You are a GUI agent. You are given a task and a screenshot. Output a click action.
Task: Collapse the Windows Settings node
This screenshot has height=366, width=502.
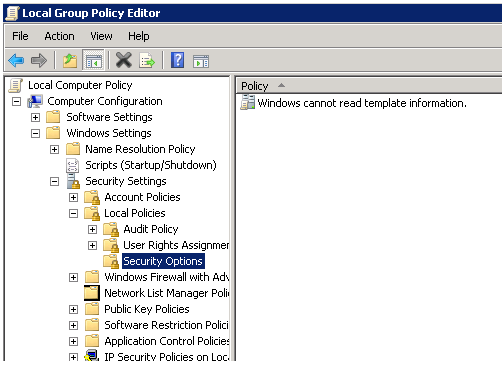35,133
